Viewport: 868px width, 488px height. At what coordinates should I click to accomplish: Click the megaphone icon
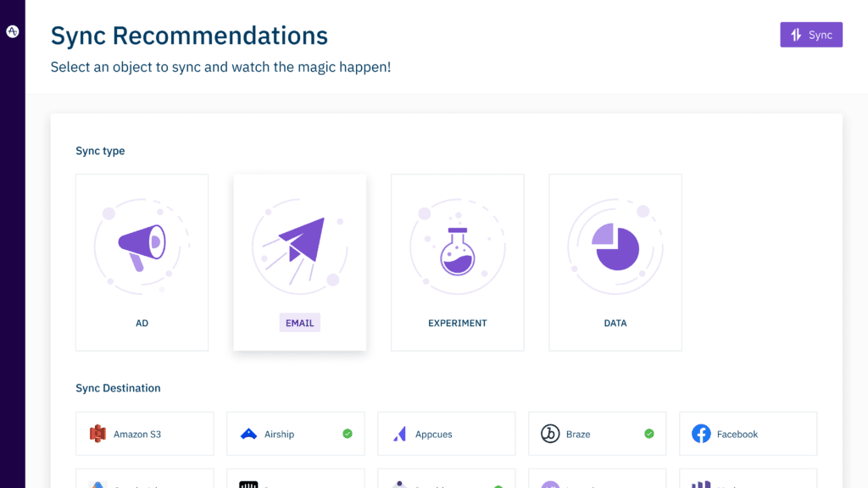[141, 245]
